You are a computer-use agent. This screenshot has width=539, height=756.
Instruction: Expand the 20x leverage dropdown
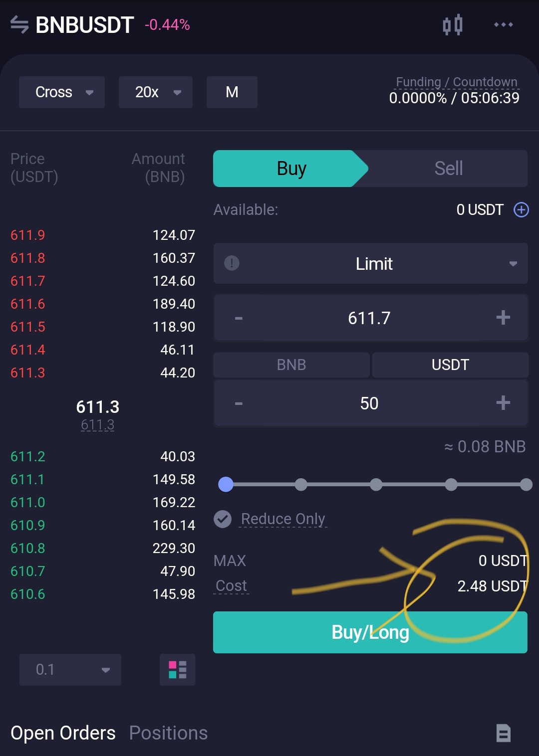156,92
